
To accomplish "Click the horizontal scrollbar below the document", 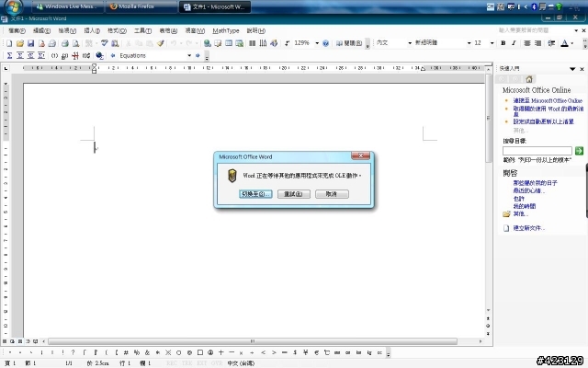I will click(253, 341).
